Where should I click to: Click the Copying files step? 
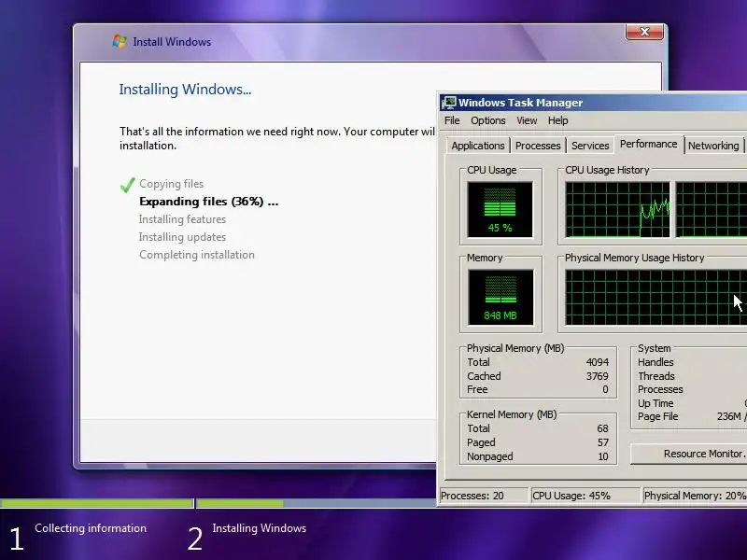[171, 184]
